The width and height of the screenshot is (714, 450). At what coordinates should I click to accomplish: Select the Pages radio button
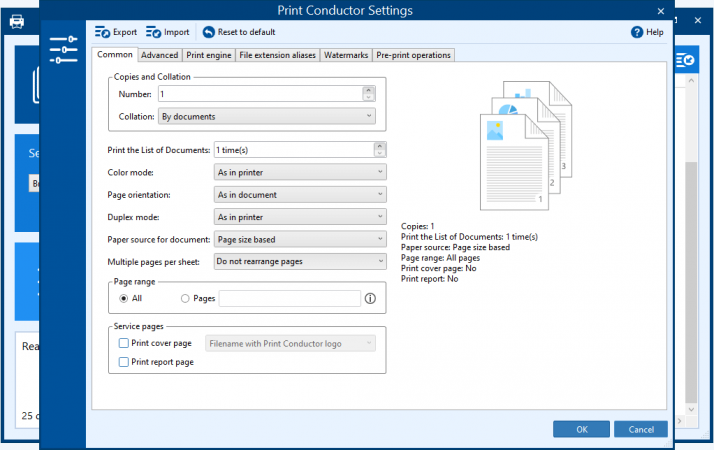[185, 298]
